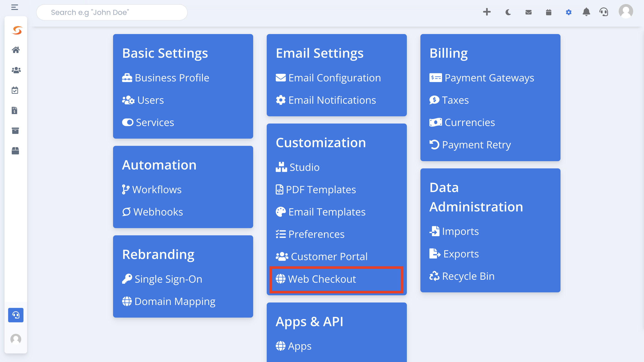Open messages via envelope icon
644x362 pixels.
click(x=528, y=12)
